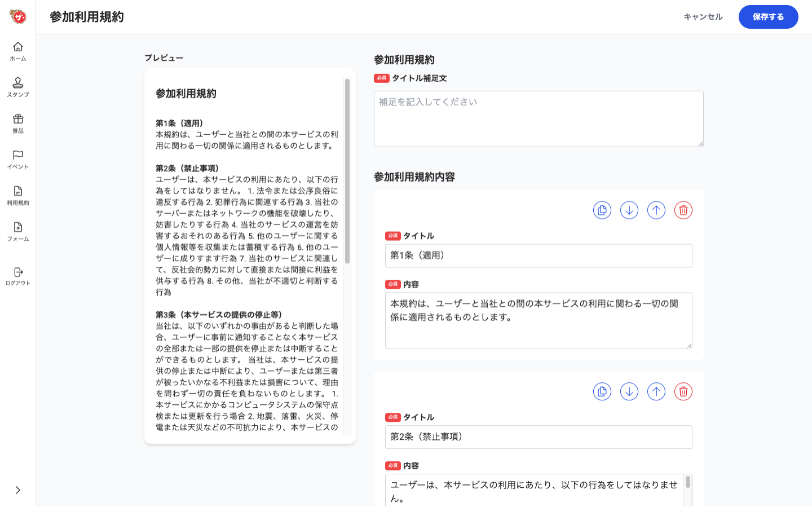Open the スタンプ section
The image size is (812, 507).
17,87
